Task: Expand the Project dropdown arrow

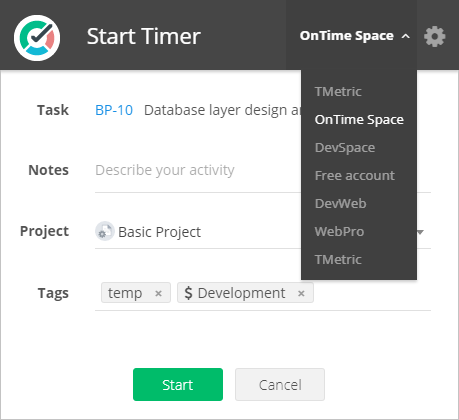Action: pos(421,232)
